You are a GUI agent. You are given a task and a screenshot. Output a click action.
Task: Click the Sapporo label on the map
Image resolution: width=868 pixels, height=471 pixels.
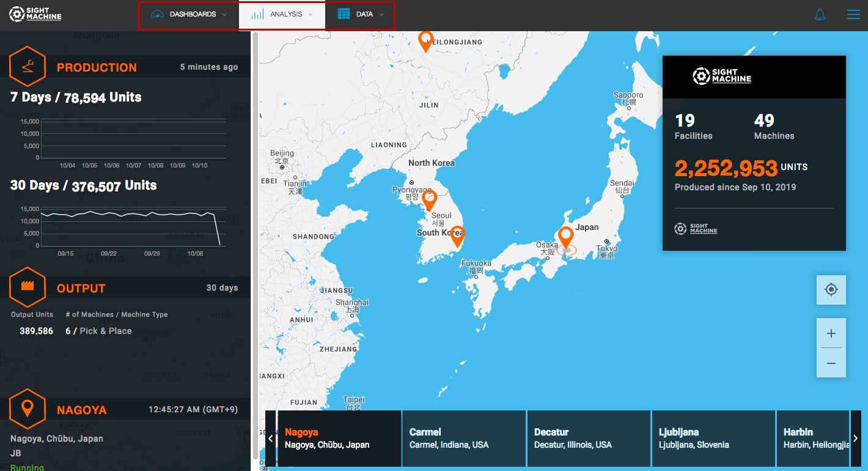(x=628, y=98)
